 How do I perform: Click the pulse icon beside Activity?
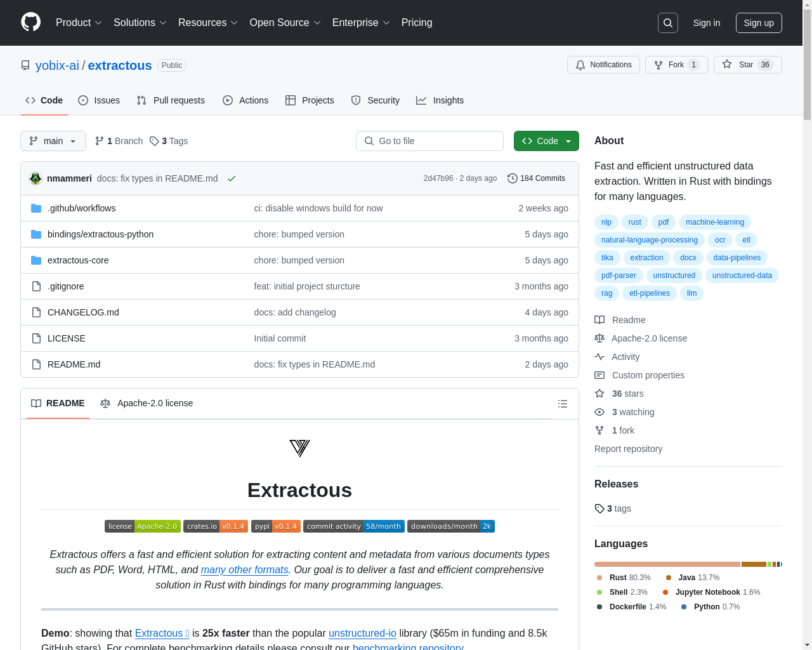click(599, 357)
